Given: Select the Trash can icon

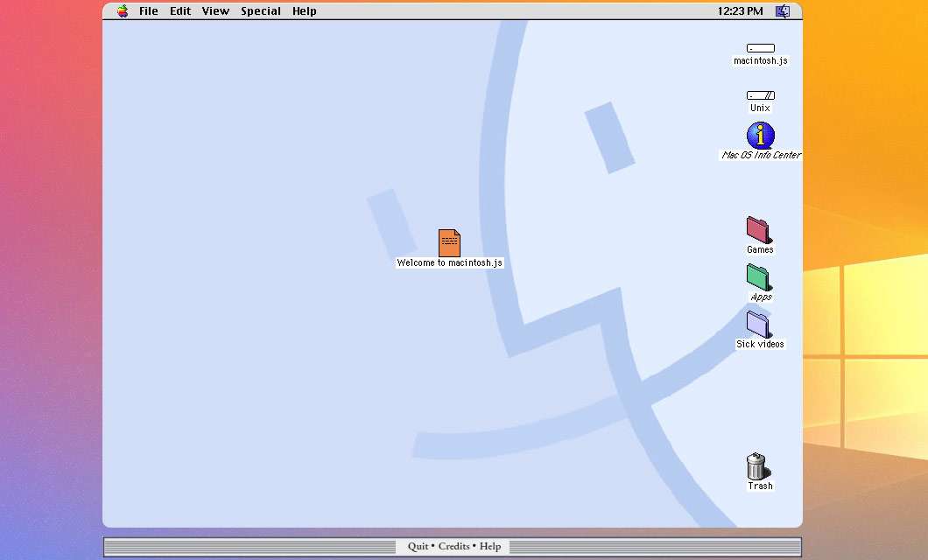Looking at the screenshot, I should 757,466.
